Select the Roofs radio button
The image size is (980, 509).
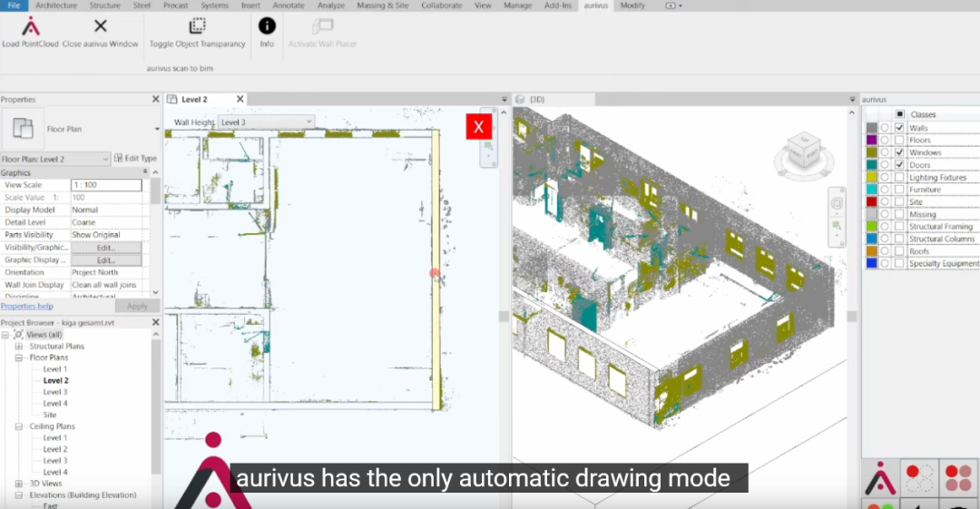pos(885,250)
